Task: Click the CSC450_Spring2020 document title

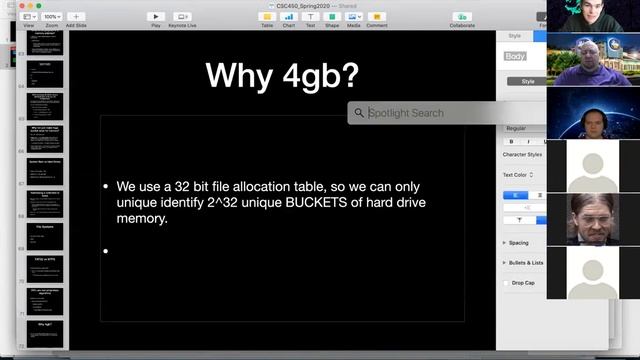Action: pos(302,6)
